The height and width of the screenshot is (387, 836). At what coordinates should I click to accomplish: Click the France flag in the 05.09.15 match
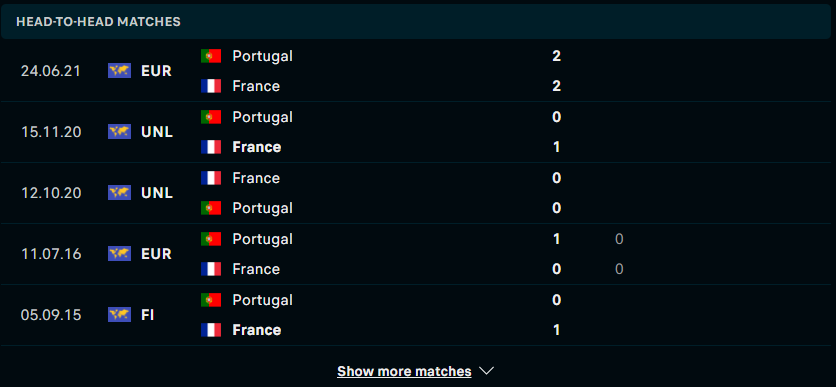(x=211, y=329)
